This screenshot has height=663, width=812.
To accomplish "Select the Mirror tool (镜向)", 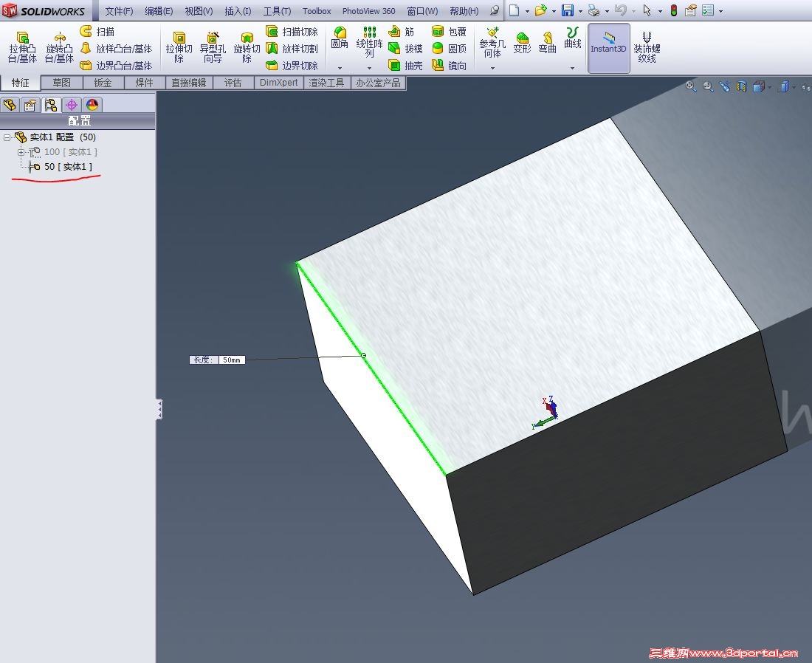I will 449,66.
